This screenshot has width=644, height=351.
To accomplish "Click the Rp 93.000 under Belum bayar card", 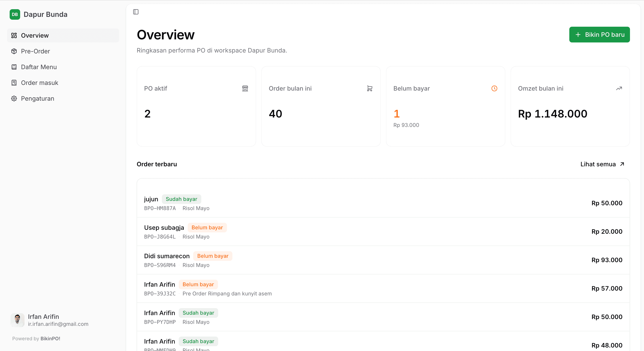I will coord(406,125).
